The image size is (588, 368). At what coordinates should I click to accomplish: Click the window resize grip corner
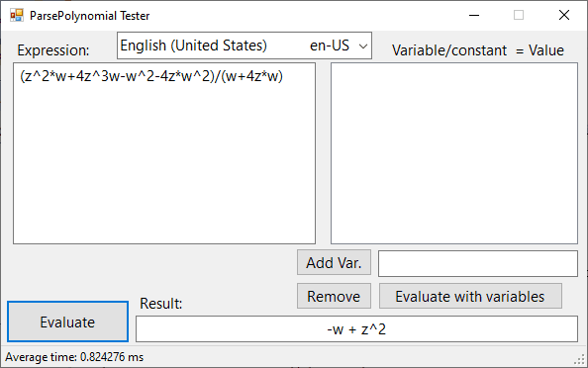tap(580, 360)
